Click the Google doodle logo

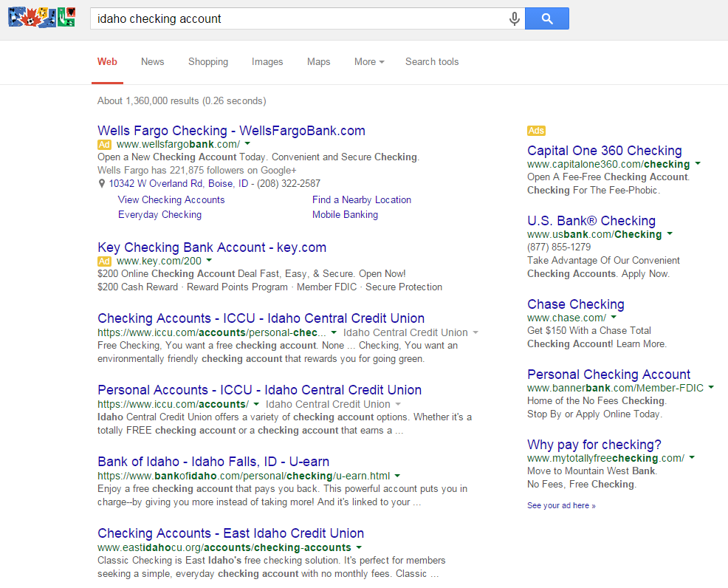(x=42, y=16)
